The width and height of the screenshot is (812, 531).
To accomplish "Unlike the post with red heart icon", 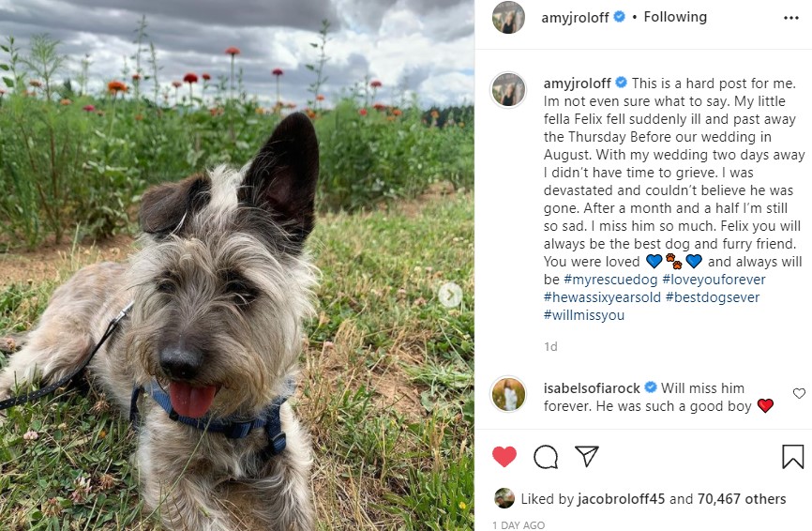I will (x=504, y=456).
